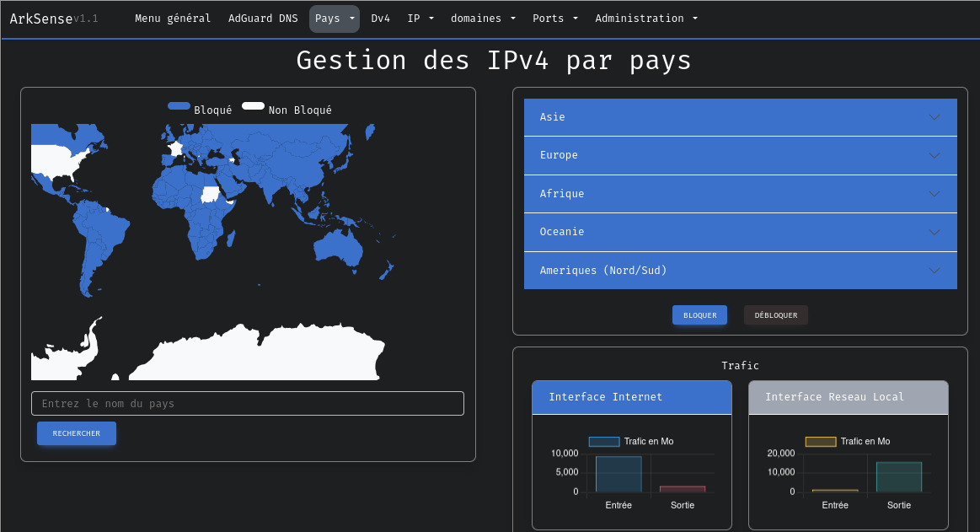
Task: Open the Menu général page
Action: coord(173,19)
